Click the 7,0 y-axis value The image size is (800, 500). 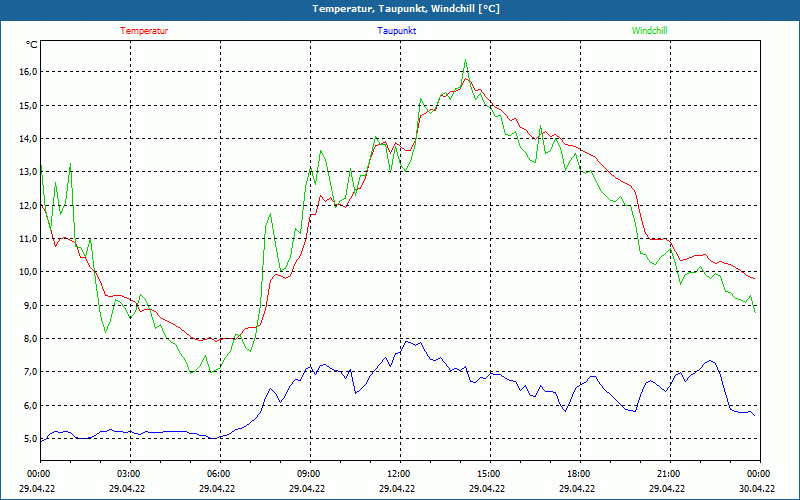tap(27, 372)
